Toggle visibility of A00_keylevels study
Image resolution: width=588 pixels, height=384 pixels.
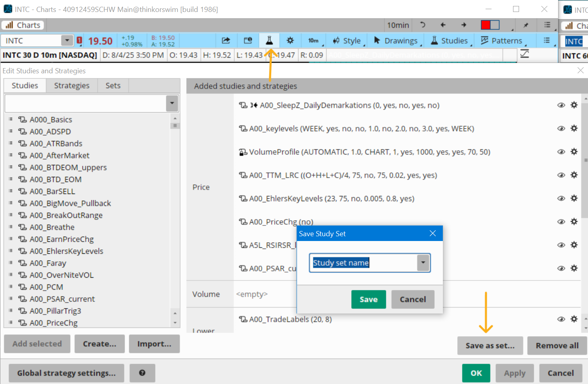(561, 128)
